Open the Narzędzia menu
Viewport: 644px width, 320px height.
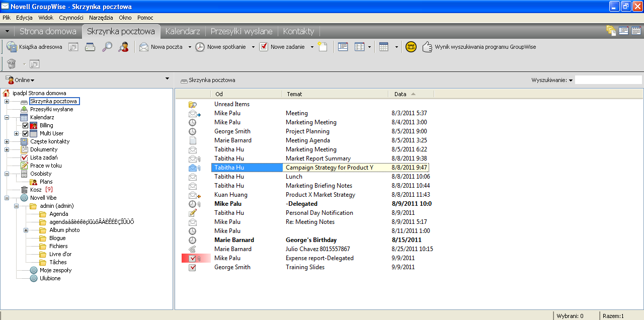[x=101, y=18]
